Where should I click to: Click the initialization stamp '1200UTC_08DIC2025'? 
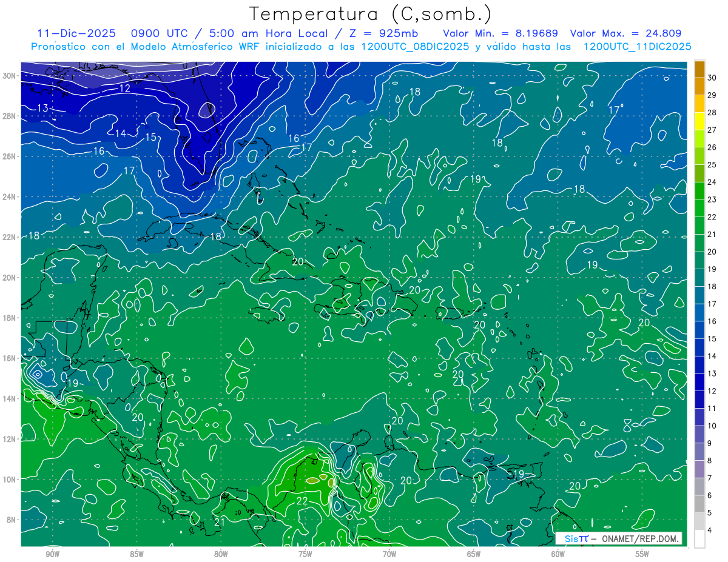415,46
